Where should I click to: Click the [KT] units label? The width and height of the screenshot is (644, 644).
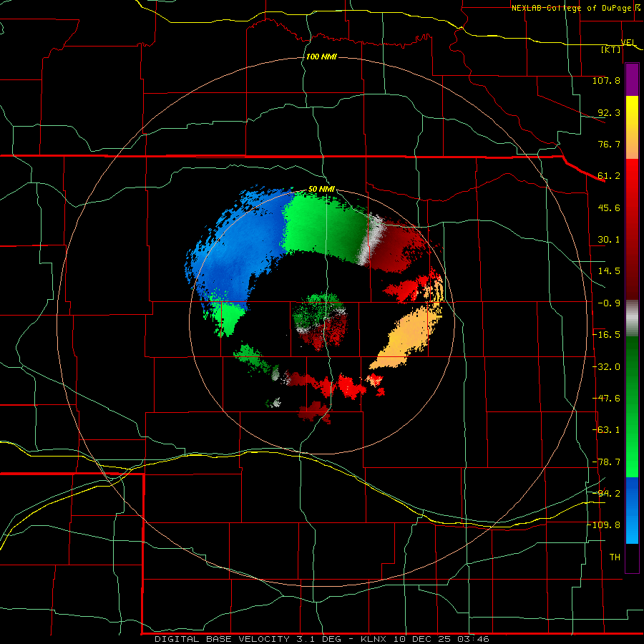pyautogui.click(x=611, y=49)
